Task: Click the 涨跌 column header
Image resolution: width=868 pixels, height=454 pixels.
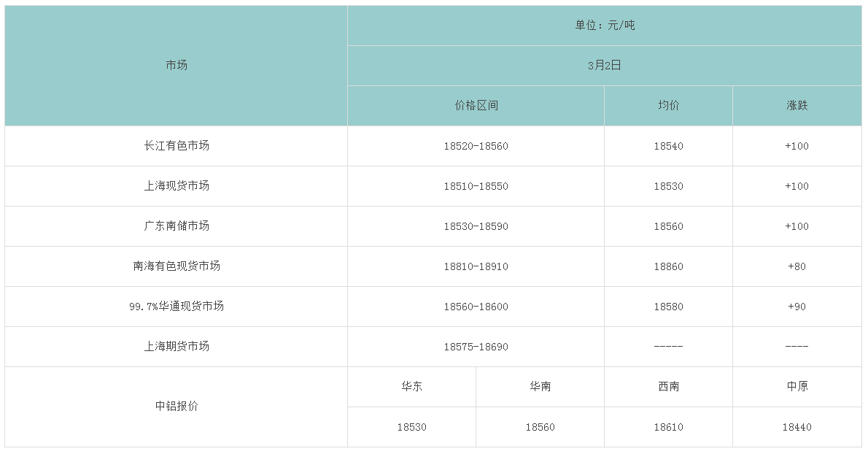Action: tap(797, 106)
